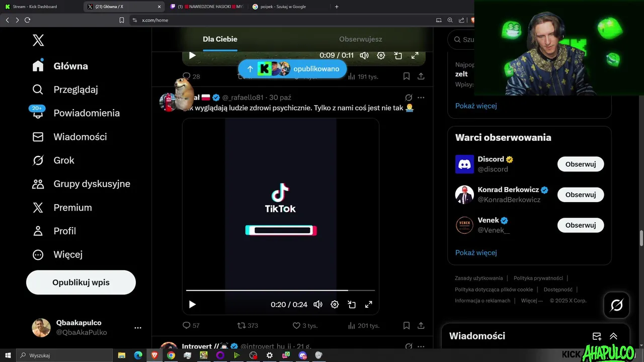Open Wiadomości in the left sidebar

pyautogui.click(x=69, y=137)
